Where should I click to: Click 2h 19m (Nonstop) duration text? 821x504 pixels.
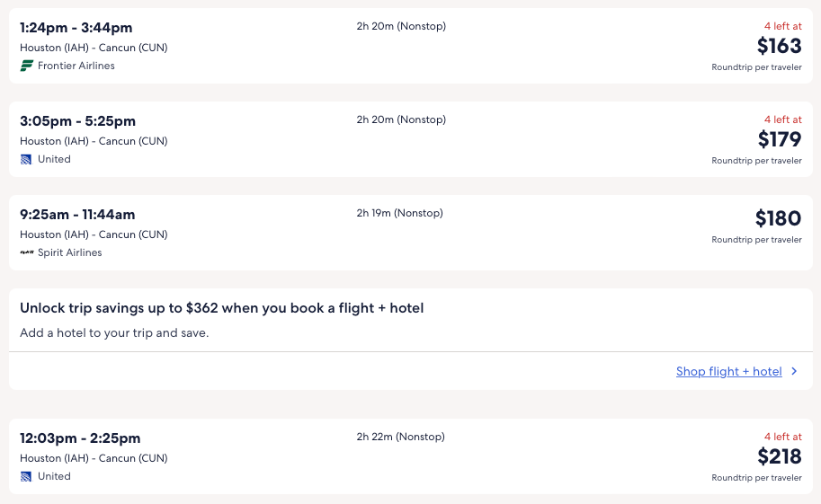tap(399, 213)
